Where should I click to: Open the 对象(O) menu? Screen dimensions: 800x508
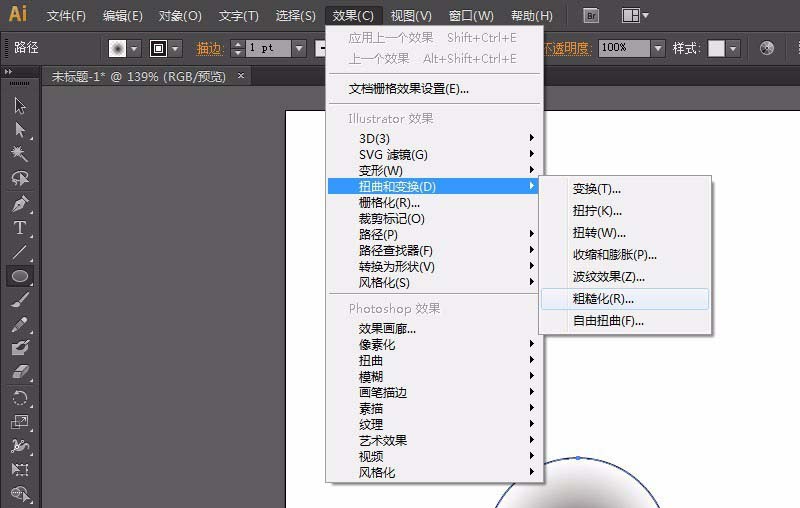tap(180, 16)
